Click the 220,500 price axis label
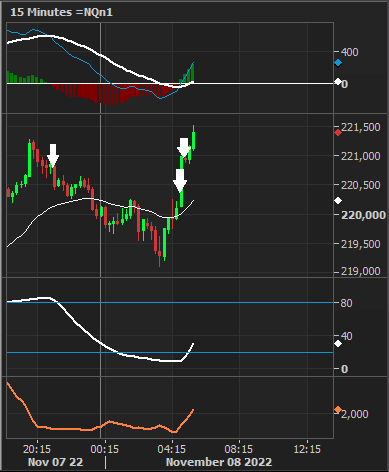Screen dimensions: 389x472 coord(361,185)
